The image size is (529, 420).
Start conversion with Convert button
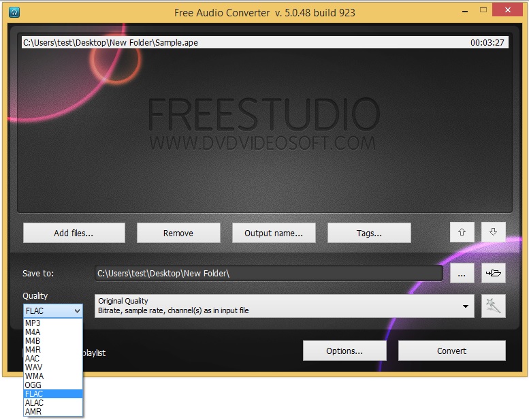click(452, 351)
